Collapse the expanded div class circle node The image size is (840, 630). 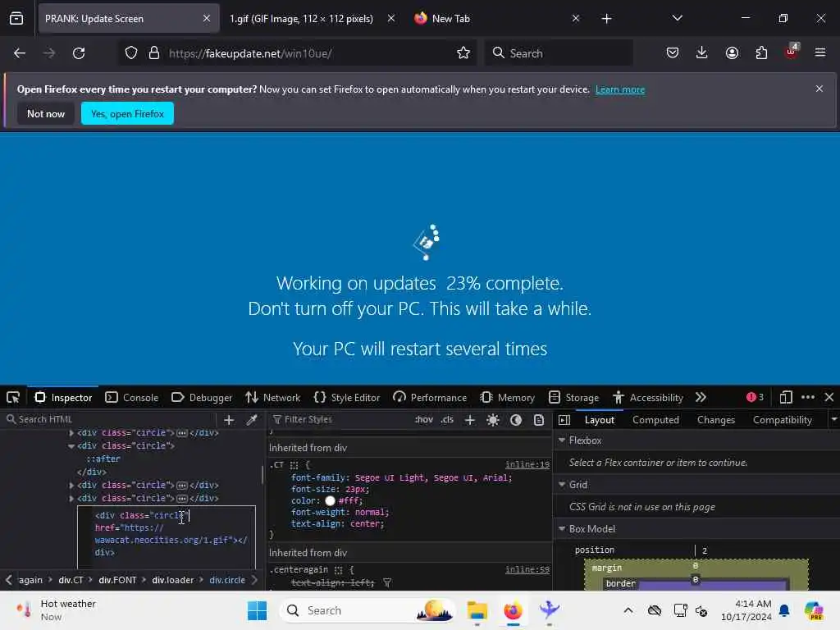tap(71, 445)
